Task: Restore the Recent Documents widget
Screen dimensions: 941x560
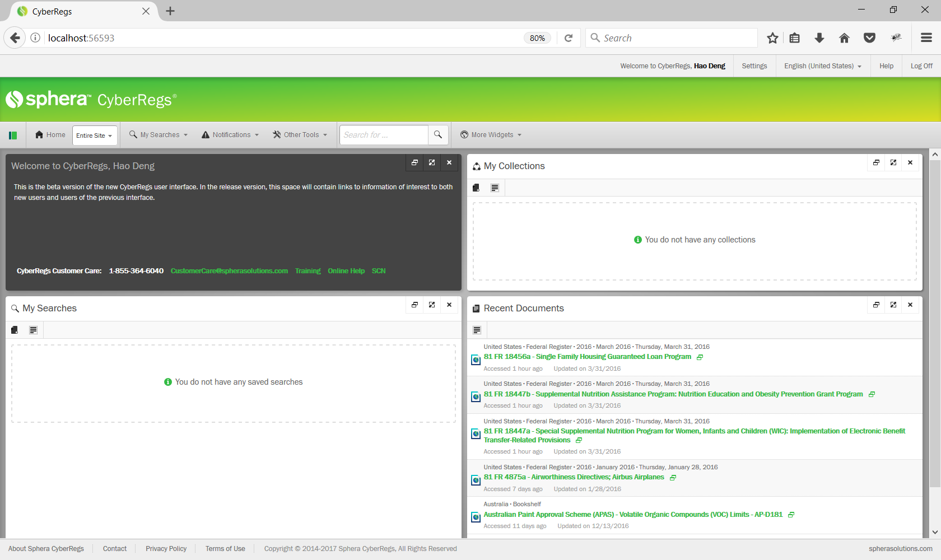Action: point(876,305)
